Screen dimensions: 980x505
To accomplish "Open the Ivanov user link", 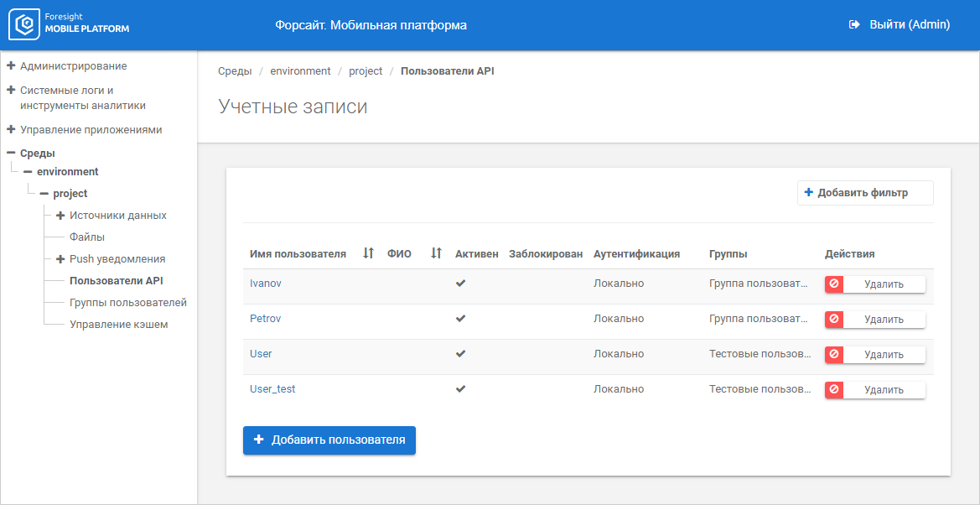I will click(265, 284).
